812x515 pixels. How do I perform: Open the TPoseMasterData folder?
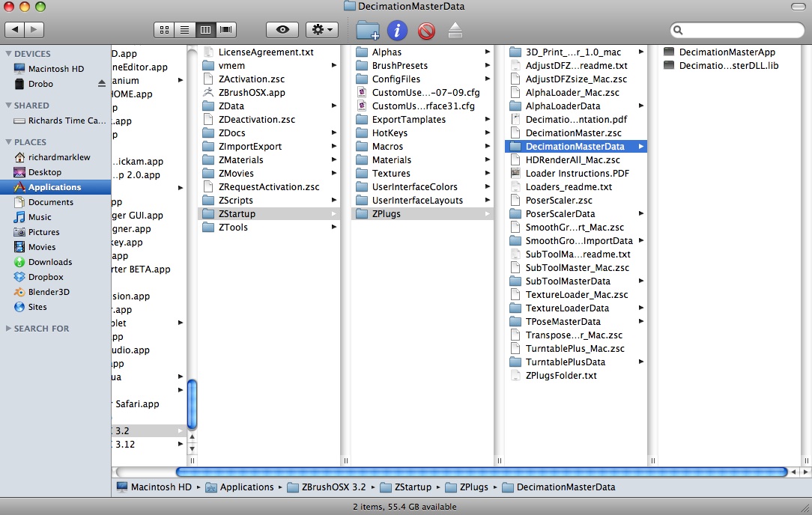(576, 321)
